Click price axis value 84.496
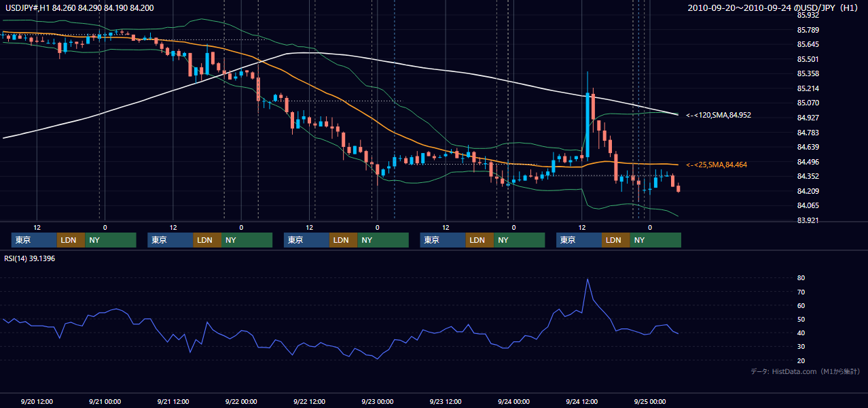Viewport: 868px width, 408px height. (808, 162)
